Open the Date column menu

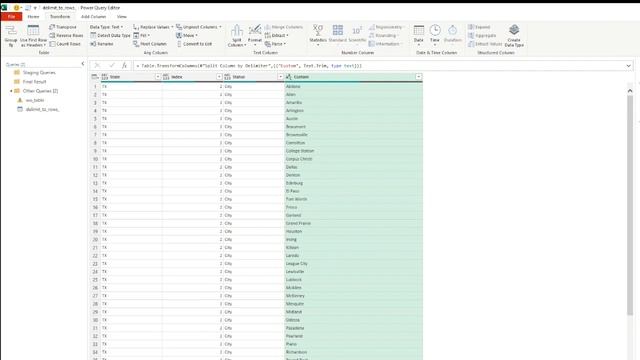coord(419,35)
